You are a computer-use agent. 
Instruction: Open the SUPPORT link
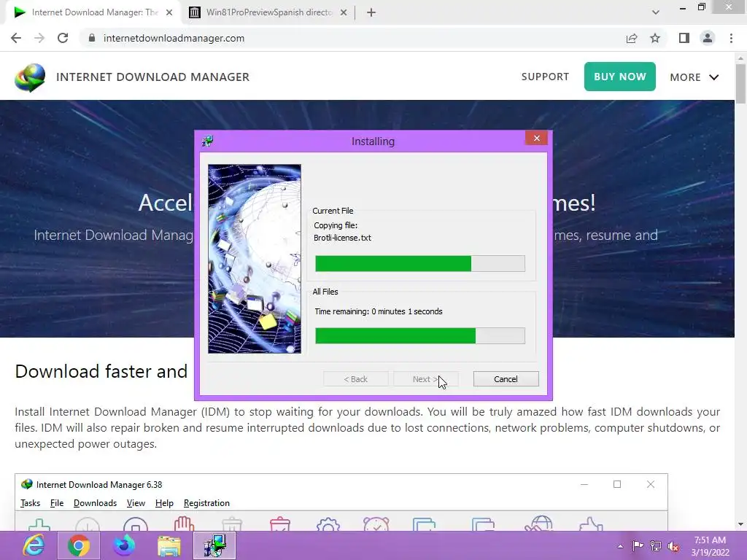coord(545,77)
